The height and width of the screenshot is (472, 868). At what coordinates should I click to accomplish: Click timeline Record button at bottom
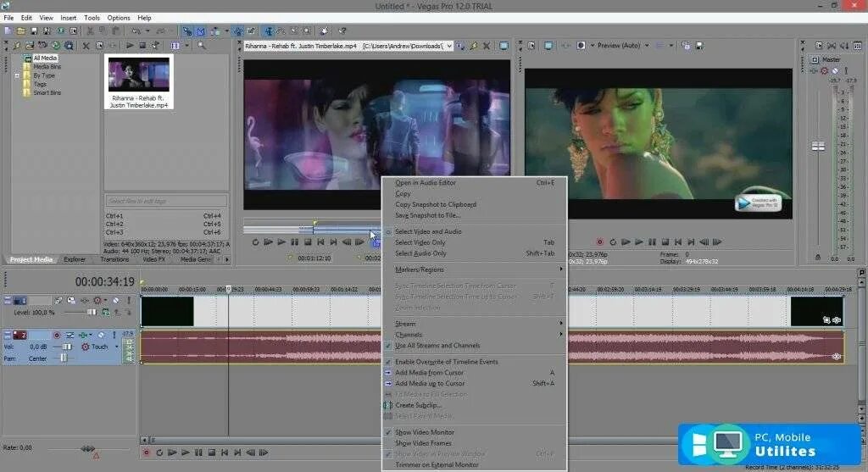tap(146, 453)
